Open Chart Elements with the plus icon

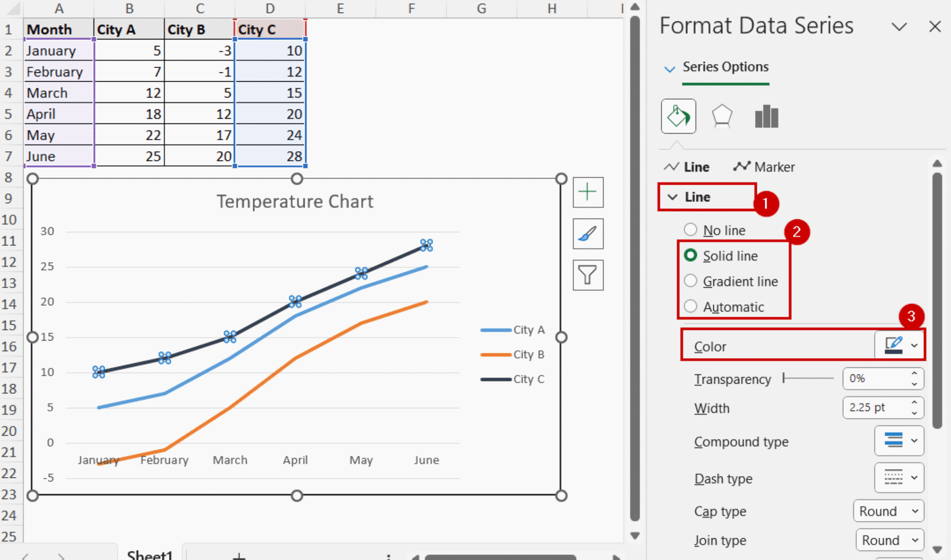[587, 192]
